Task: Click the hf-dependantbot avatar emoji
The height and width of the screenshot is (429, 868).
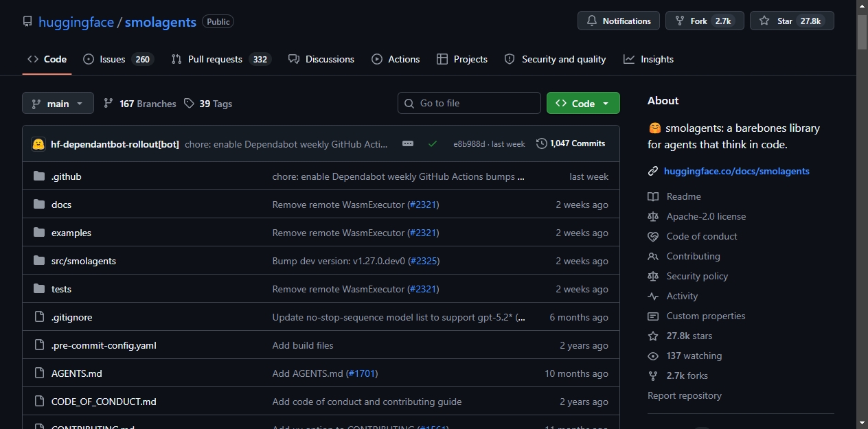Action: pyautogui.click(x=39, y=143)
